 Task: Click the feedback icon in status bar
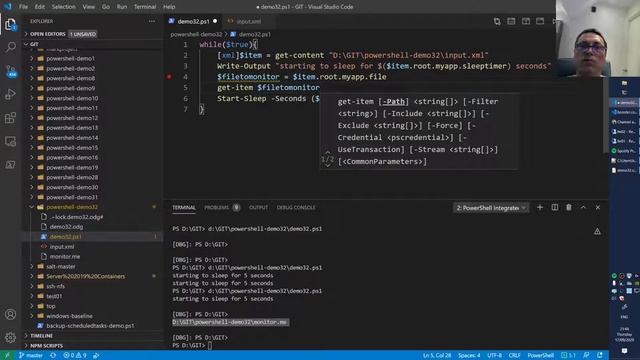(x=586, y=356)
